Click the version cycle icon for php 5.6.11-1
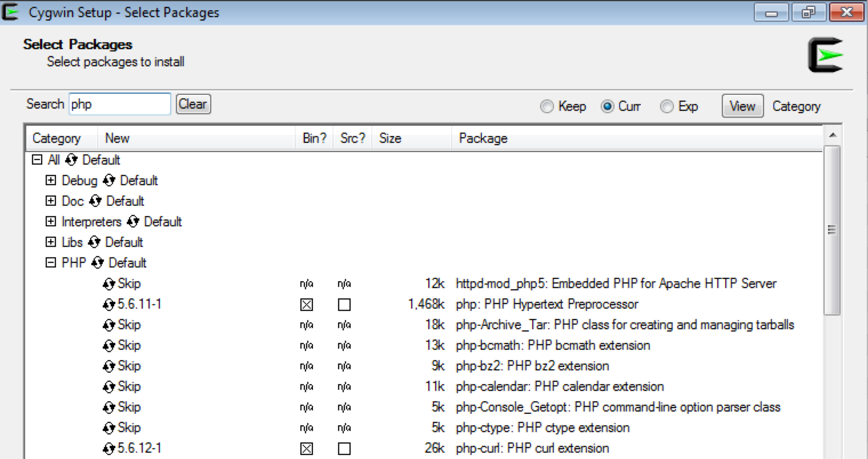 [x=108, y=304]
